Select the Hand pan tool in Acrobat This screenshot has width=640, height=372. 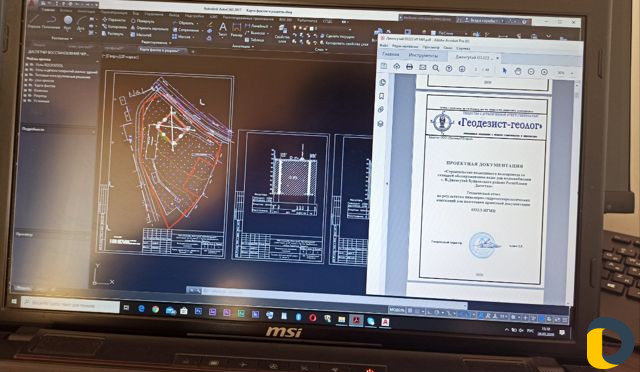tap(518, 71)
